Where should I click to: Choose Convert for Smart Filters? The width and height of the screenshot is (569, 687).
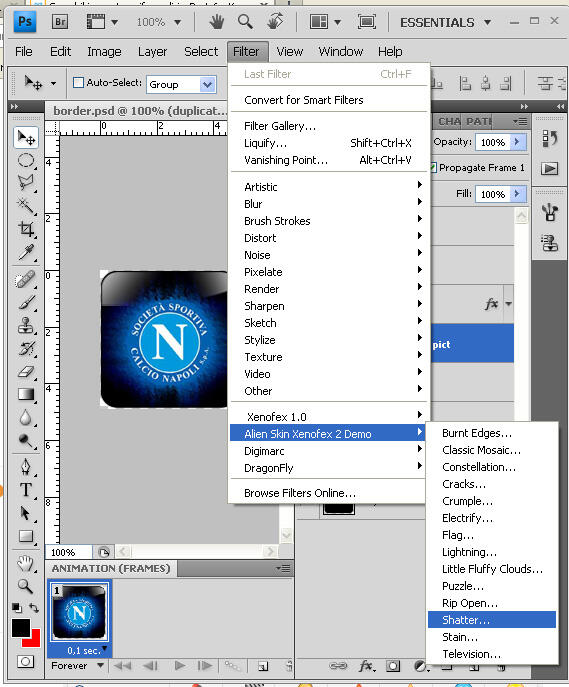click(x=328, y=100)
